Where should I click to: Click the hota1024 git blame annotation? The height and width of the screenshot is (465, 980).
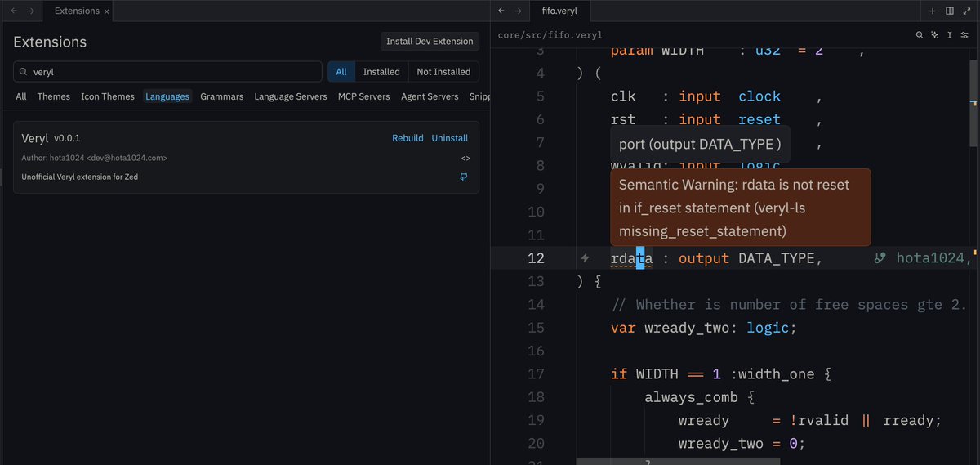point(924,258)
